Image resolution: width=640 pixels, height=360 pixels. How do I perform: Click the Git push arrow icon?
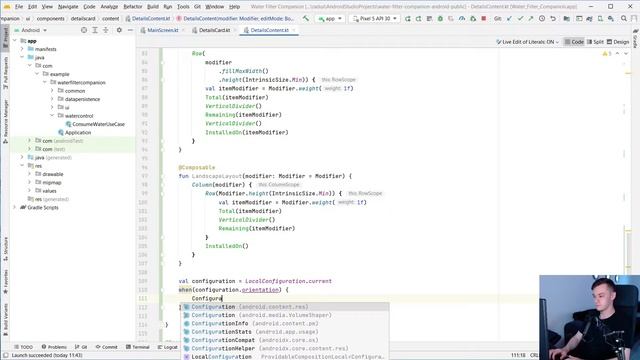[x=531, y=18]
